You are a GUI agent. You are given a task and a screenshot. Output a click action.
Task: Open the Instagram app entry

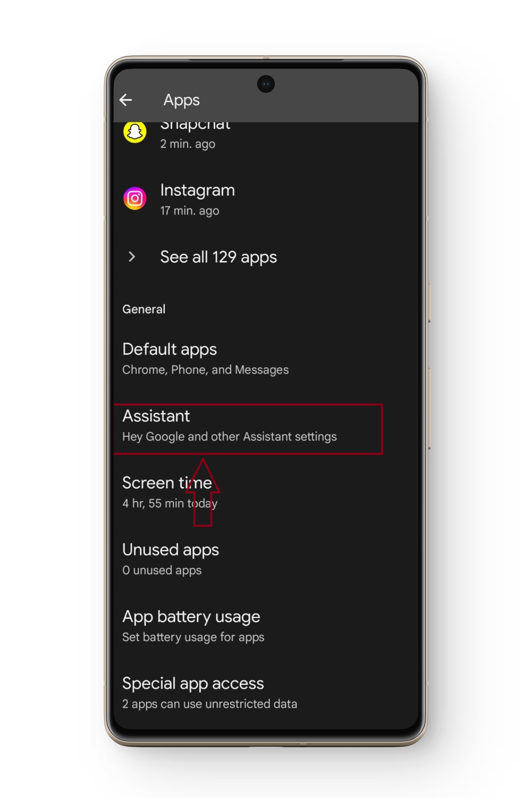pos(266,199)
